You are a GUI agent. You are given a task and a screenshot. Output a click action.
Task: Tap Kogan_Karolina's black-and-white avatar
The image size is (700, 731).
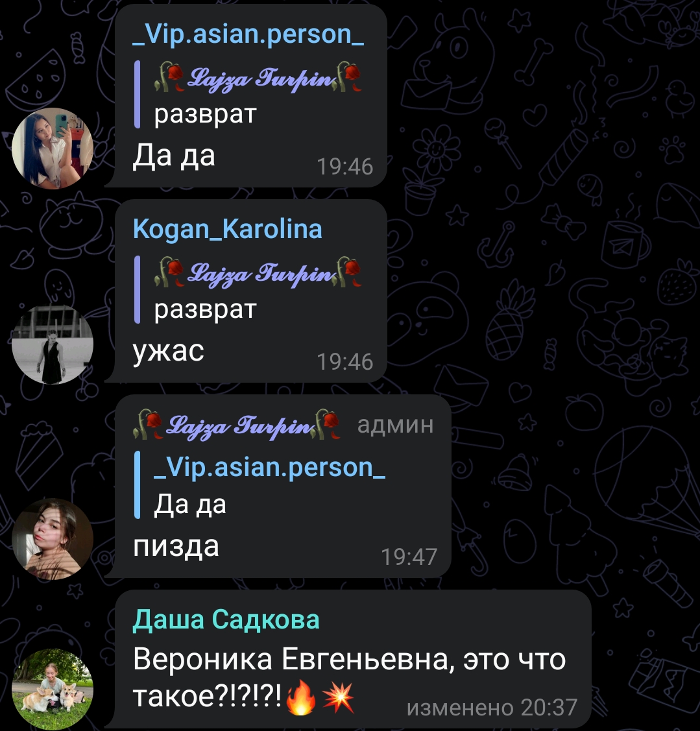coord(53,344)
